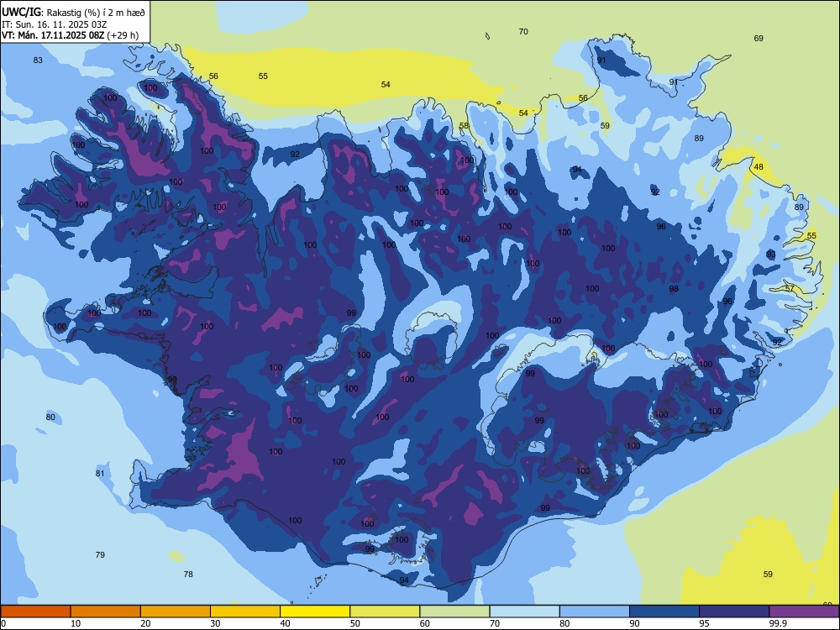Select the value 80 west of Iceland
The width and height of the screenshot is (840, 630).
tap(50, 417)
